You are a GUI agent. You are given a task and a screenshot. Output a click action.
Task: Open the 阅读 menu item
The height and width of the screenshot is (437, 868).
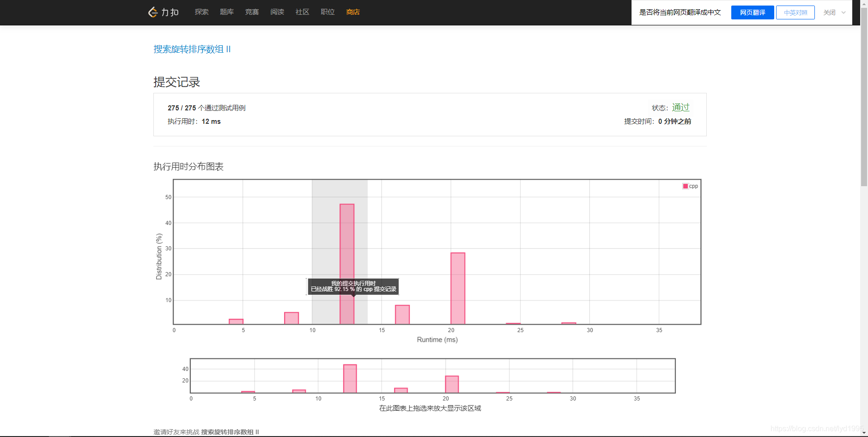pyautogui.click(x=277, y=12)
